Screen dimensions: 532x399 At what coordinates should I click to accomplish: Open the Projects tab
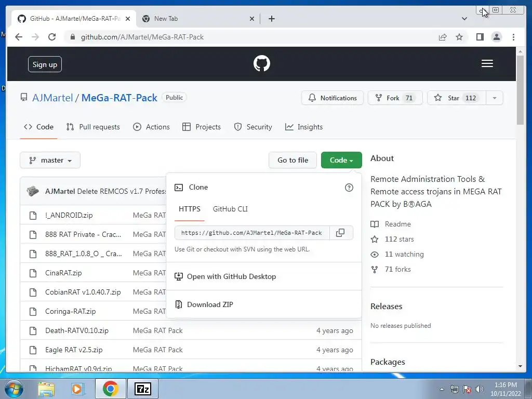pyautogui.click(x=202, y=127)
